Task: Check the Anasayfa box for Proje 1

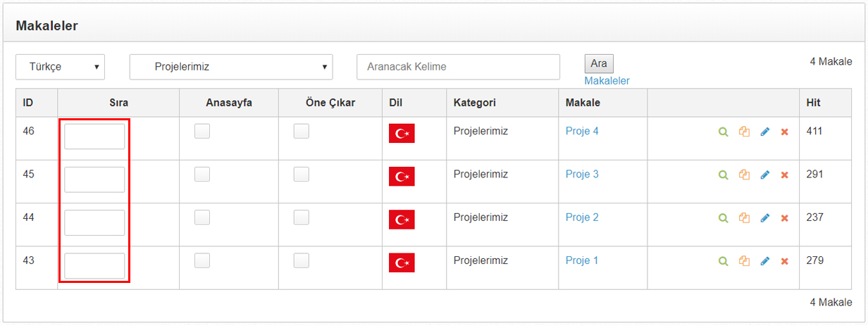Action: (202, 260)
